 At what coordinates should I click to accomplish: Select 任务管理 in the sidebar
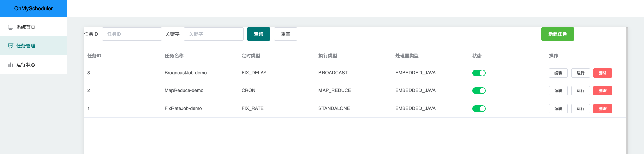coord(34,46)
